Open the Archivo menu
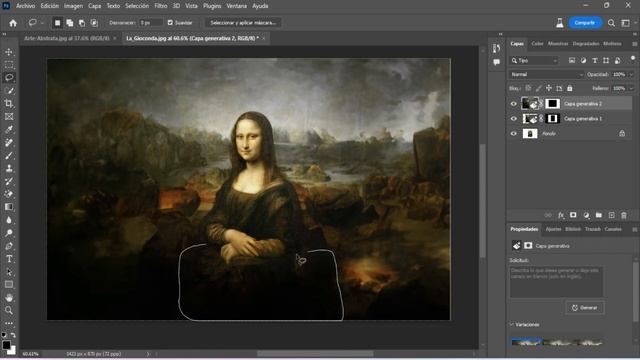This screenshot has width=640, height=360. click(x=26, y=6)
